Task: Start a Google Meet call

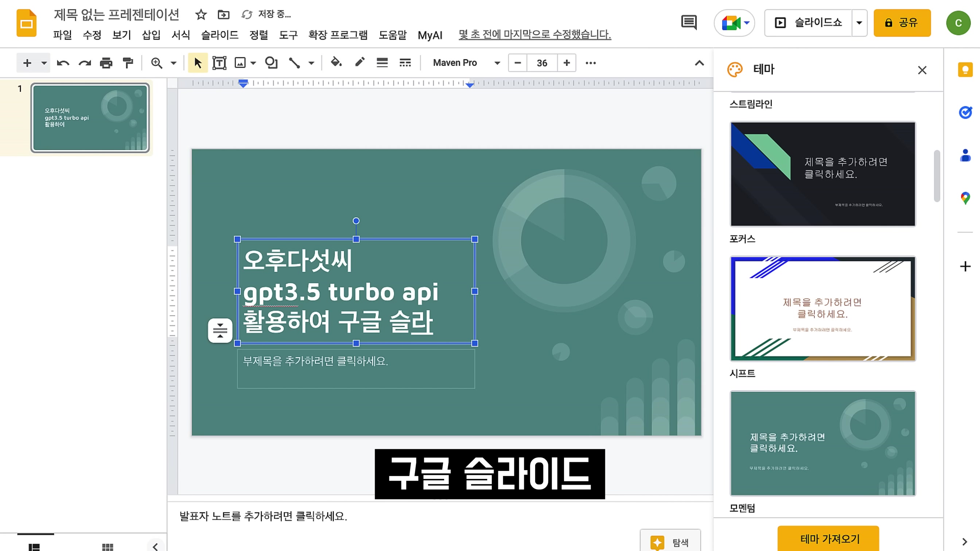Action: point(730,23)
